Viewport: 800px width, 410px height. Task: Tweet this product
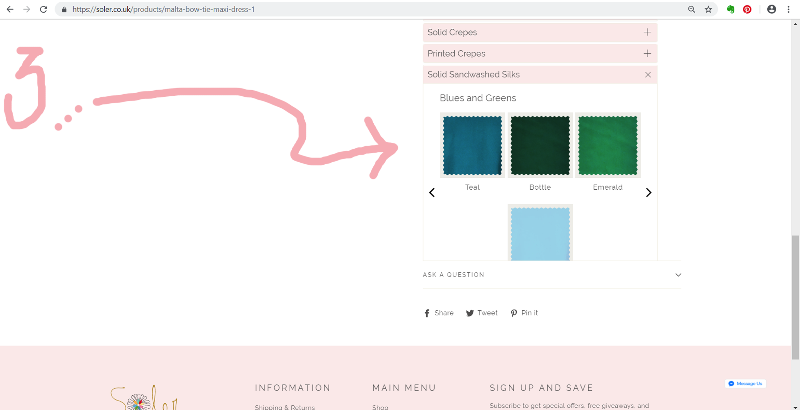[482, 313]
